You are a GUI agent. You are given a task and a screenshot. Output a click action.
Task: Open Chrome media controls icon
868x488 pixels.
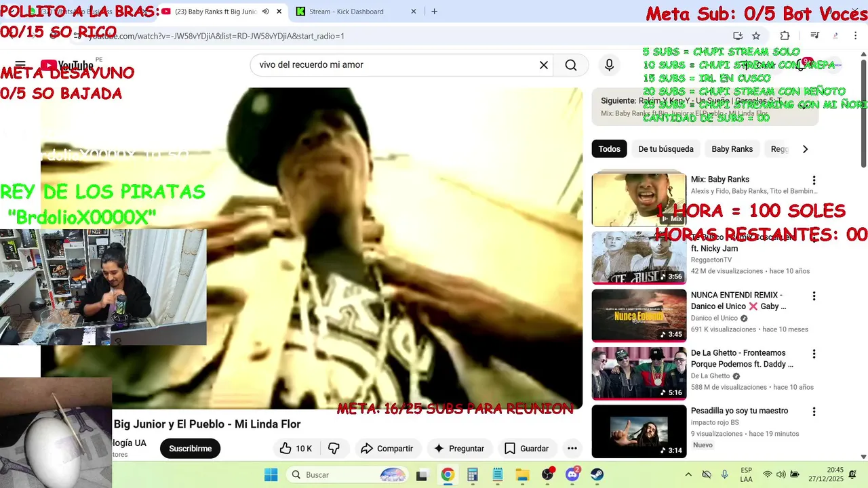click(815, 36)
